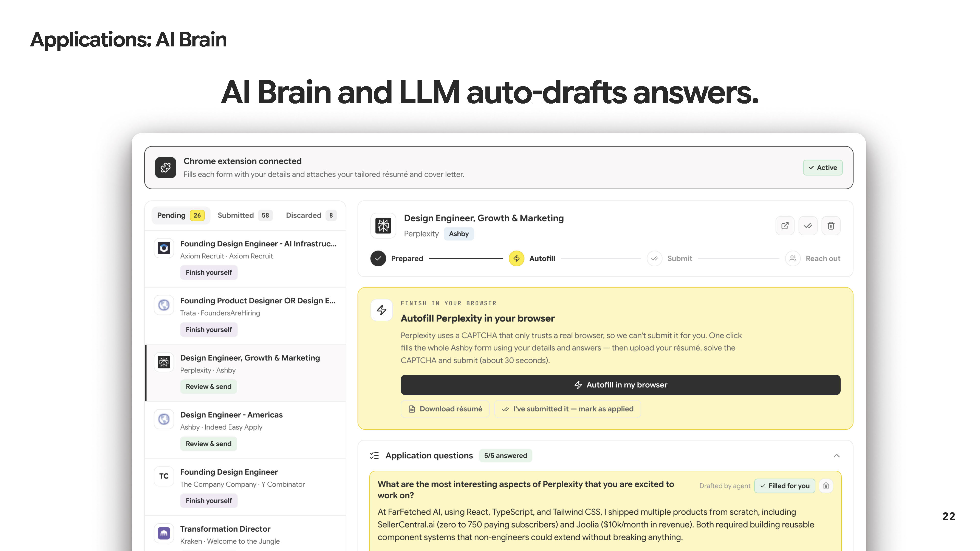
Task: Click Finish yourself badge under Trata
Action: [209, 329]
